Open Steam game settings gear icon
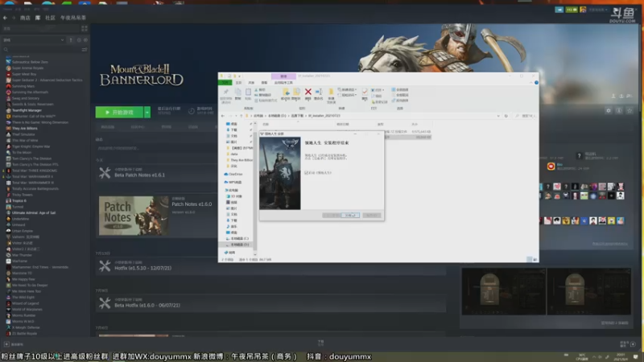 coord(609,111)
